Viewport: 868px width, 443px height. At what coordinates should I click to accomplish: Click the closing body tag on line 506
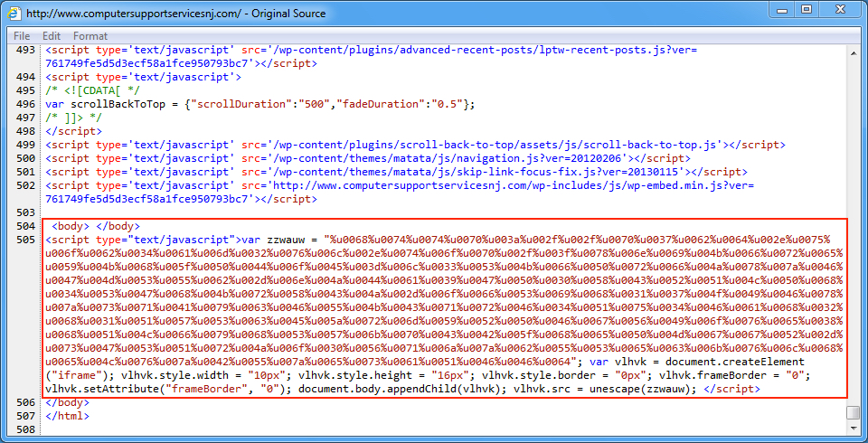68,402
